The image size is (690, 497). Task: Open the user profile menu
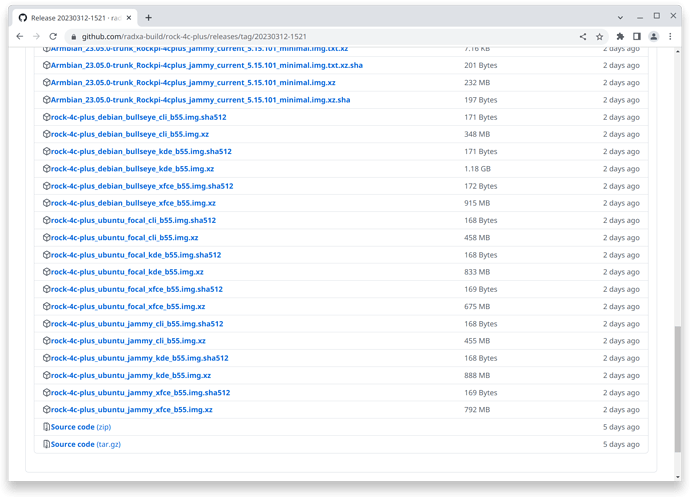point(654,37)
